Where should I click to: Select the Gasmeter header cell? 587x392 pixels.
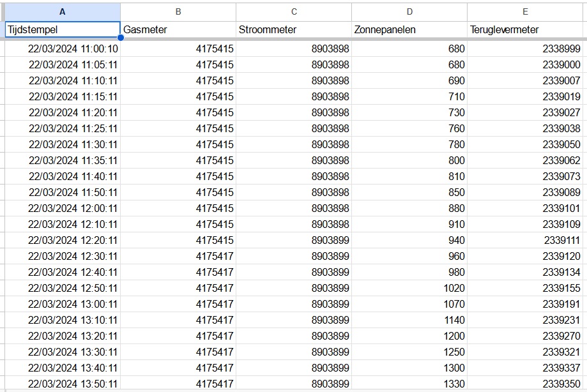(178, 29)
